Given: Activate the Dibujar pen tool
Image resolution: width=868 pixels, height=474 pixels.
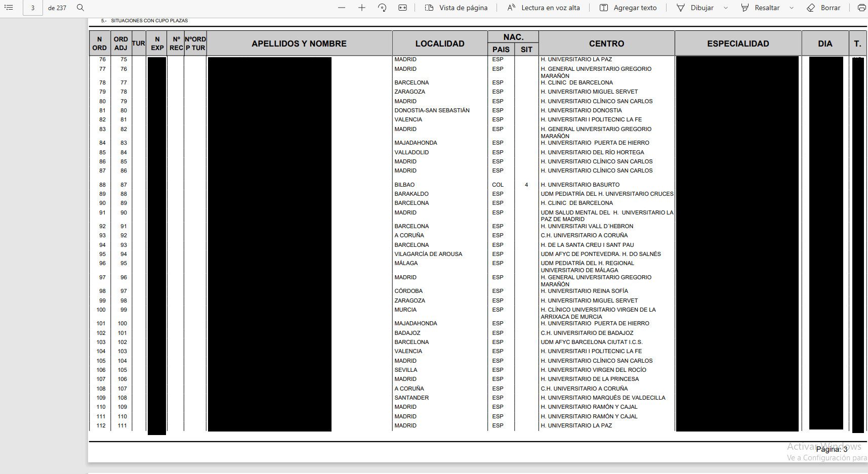Looking at the screenshot, I should [695, 8].
